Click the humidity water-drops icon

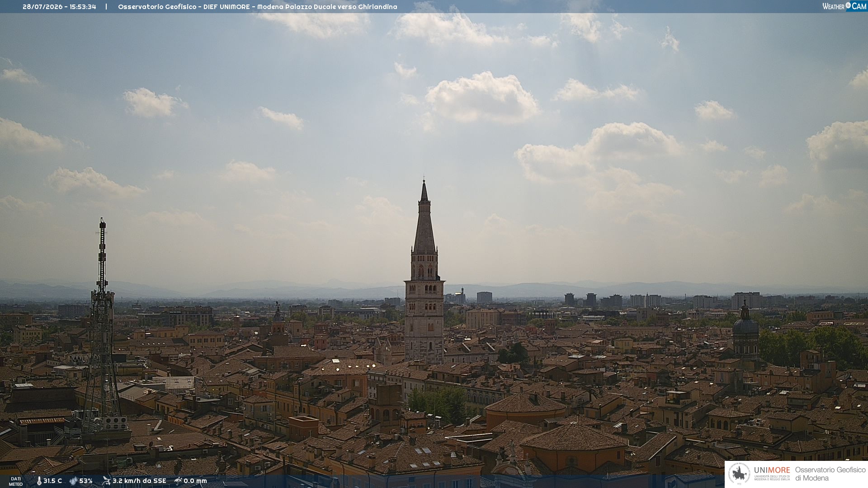coord(73,481)
